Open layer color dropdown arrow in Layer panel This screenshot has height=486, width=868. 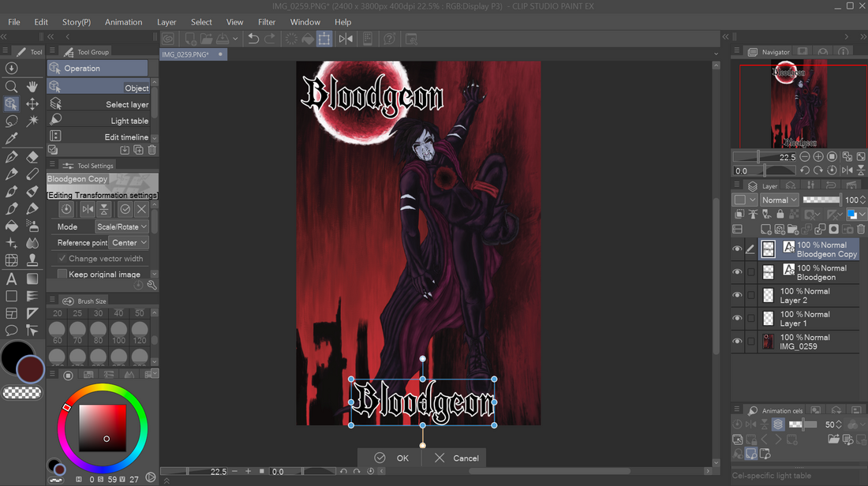point(862,215)
